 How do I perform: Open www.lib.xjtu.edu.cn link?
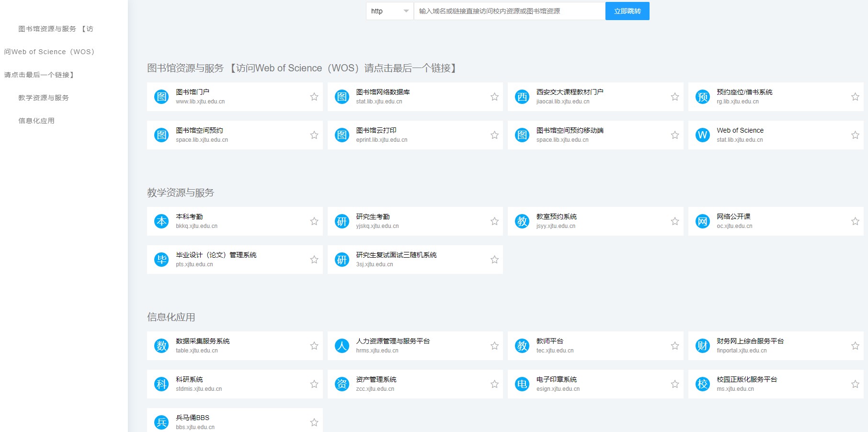coord(200,102)
